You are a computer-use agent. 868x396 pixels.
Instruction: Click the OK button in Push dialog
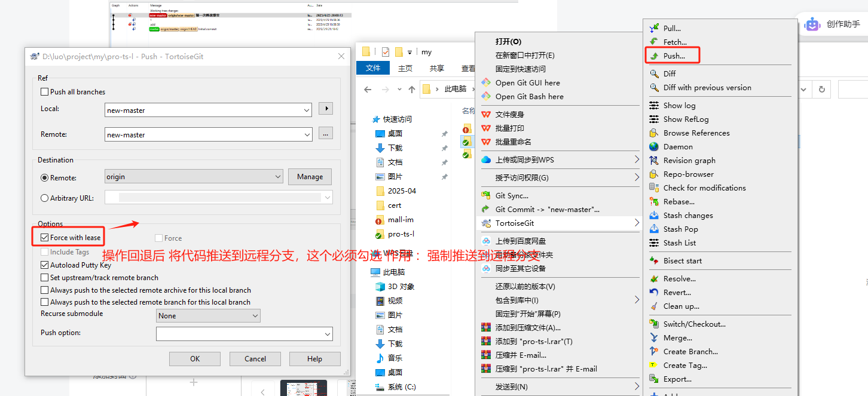(195, 359)
